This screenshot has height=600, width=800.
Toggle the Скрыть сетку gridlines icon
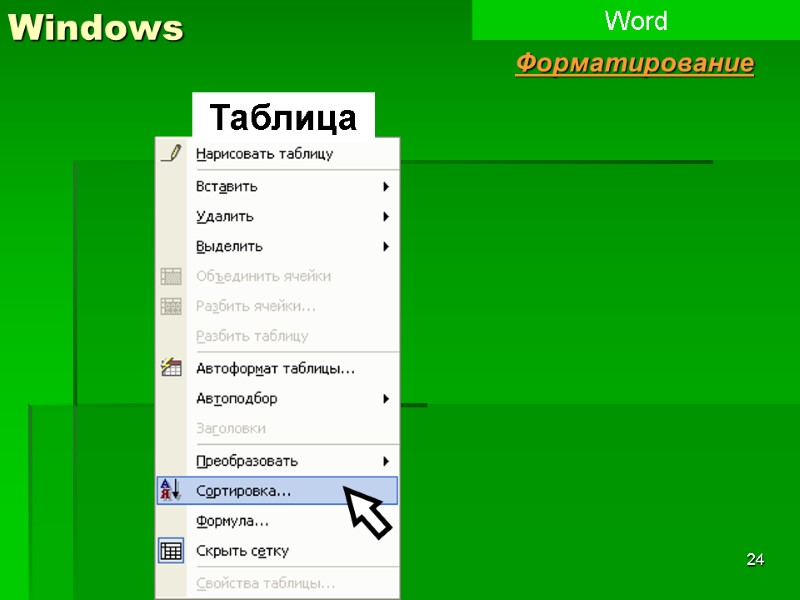point(171,551)
